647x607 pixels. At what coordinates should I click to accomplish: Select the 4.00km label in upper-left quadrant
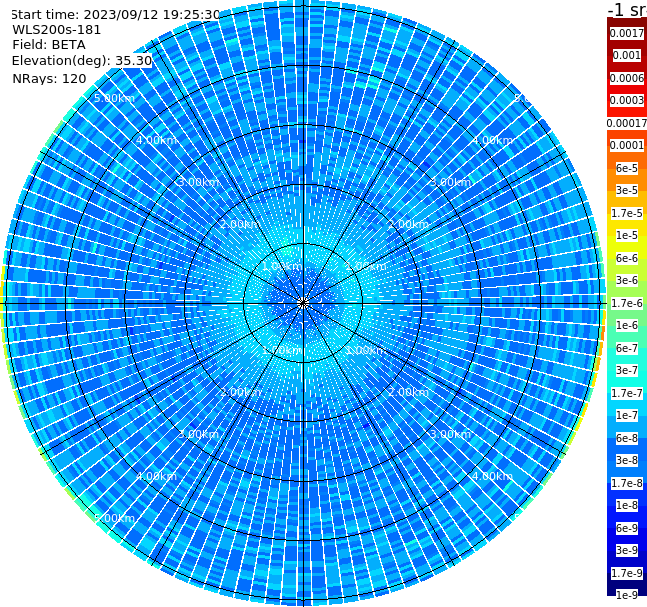(x=156, y=140)
